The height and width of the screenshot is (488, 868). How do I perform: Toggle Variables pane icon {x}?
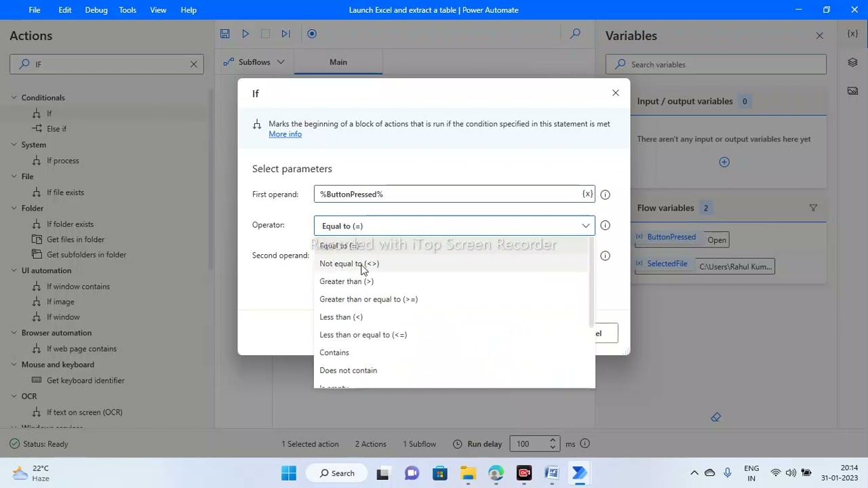852,34
